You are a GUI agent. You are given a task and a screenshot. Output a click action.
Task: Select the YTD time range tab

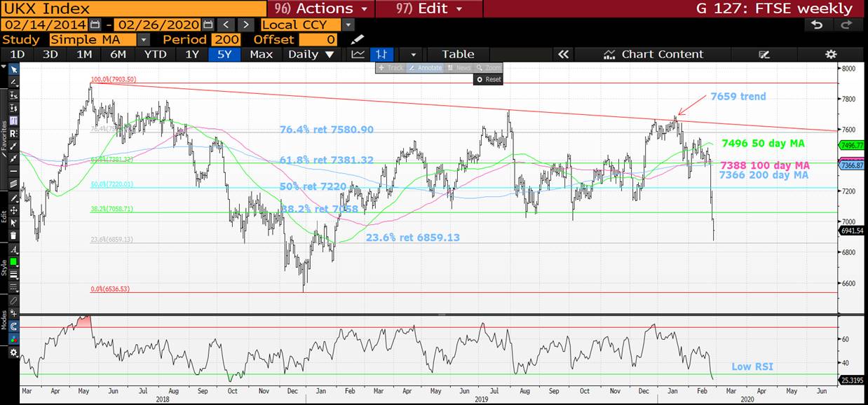pyautogui.click(x=155, y=54)
